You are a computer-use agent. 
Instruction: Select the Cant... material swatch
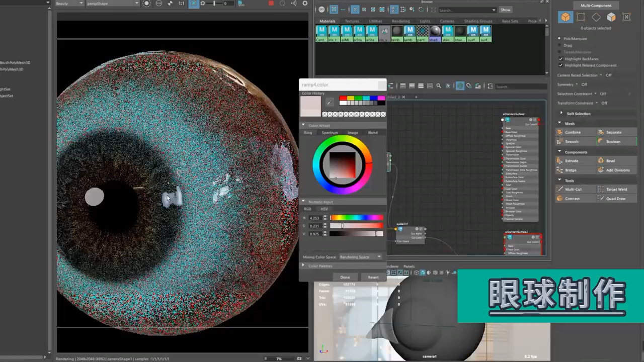click(321, 34)
